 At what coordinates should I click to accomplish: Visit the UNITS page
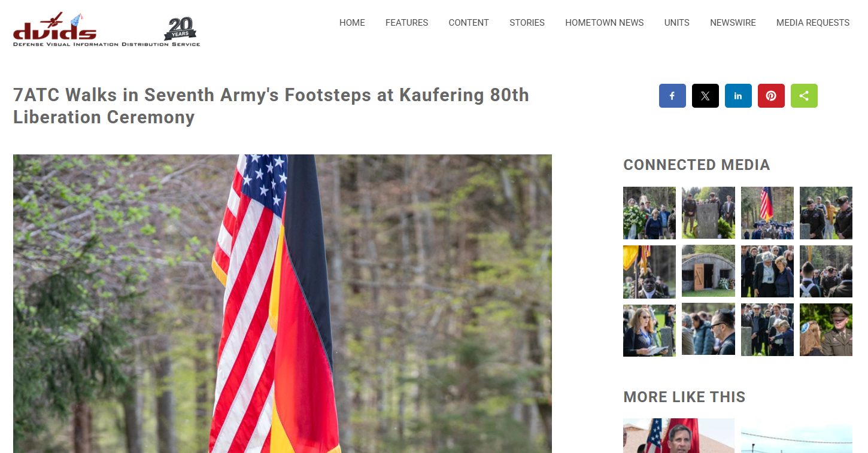pos(677,23)
